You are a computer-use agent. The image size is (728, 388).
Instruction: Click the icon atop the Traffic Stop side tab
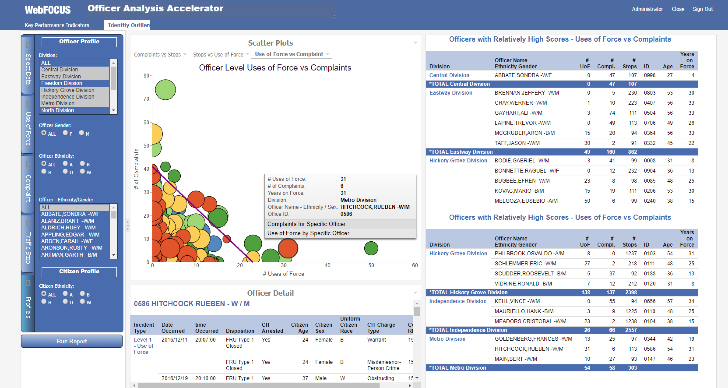tap(27, 223)
